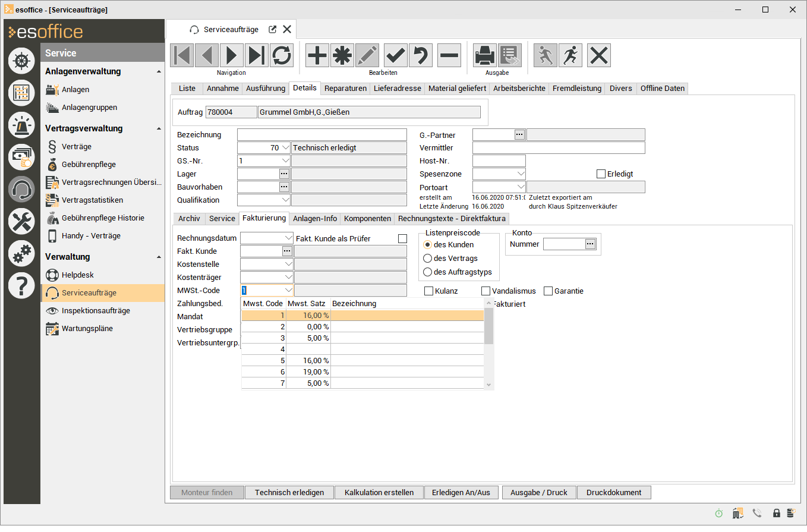Select MwSt code 6 row 19,00 %
The height and width of the screenshot is (532, 807).
click(x=362, y=372)
